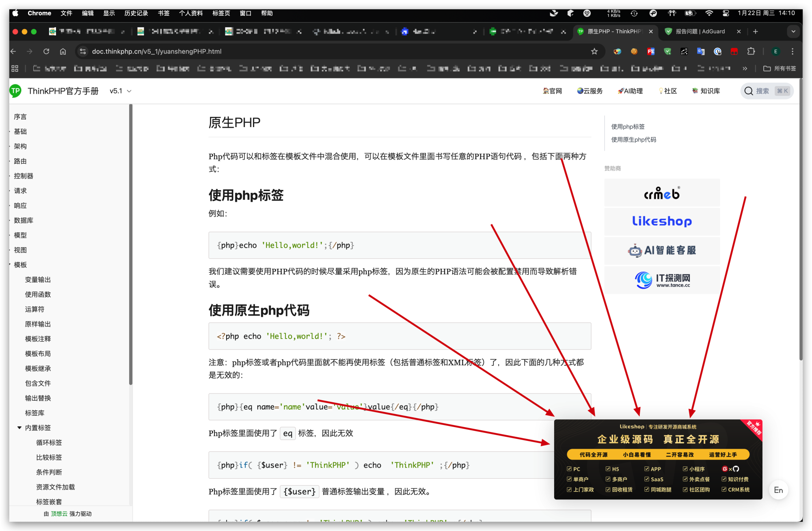This screenshot has height=531, width=812.
Task: Open the likeshop sponsor banner
Action: [x=662, y=222]
